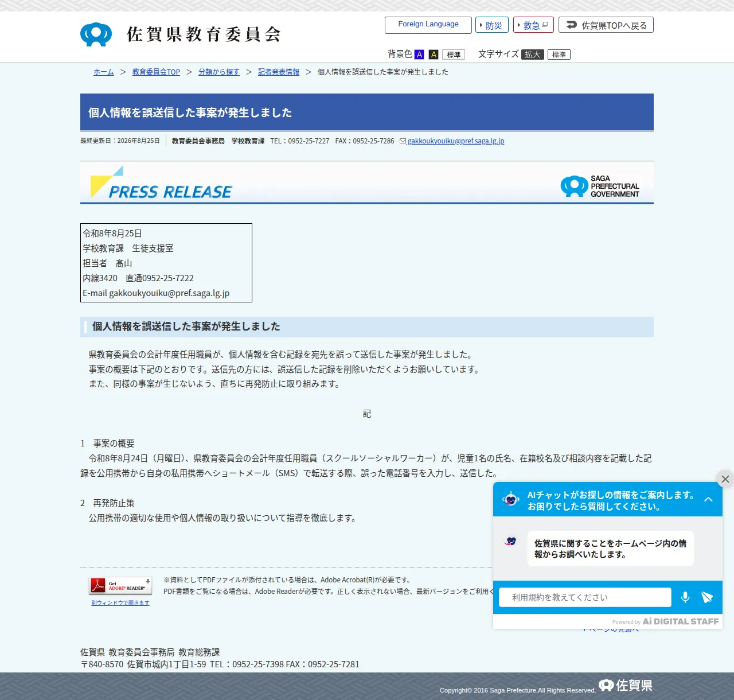Viewport: 734px width, 700px height.
Task: Reset background color with 標準 button
Action: (x=454, y=55)
